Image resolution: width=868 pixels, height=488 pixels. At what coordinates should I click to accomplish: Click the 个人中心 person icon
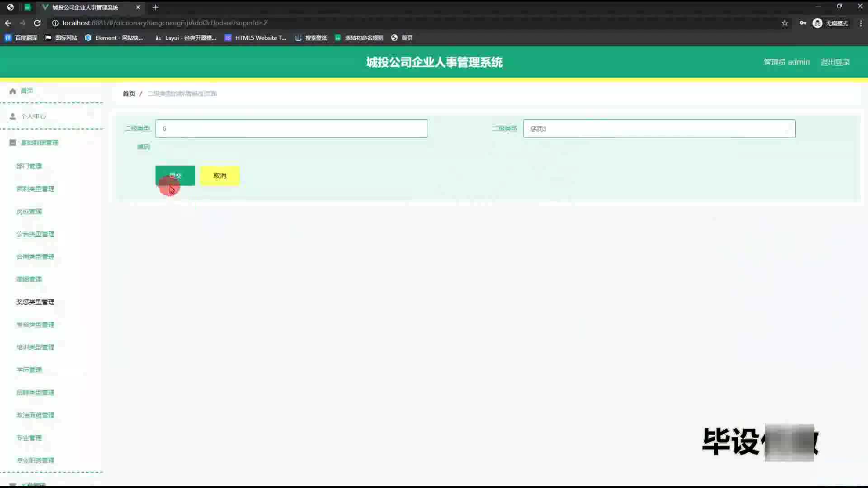(x=13, y=117)
